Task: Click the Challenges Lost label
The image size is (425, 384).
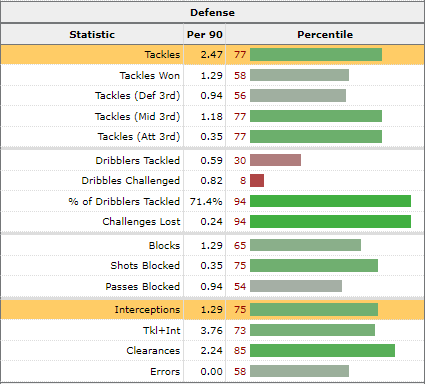Action: (x=141, y=221)
